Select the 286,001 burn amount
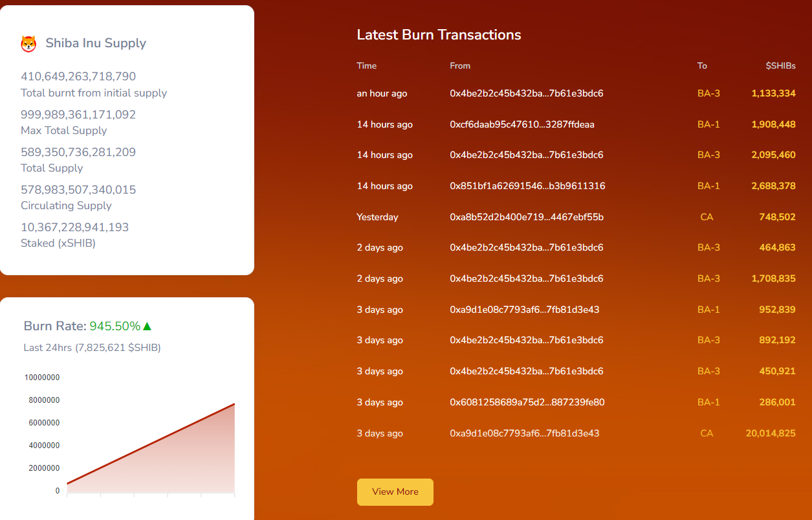The height and width of the screenshot is (520, 812). [778, 402]
